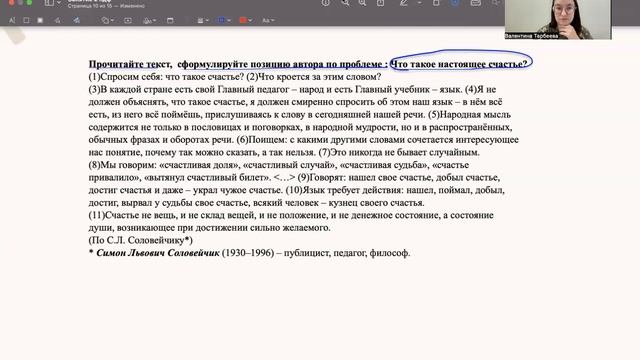Screen dimensions: 640x360
Task: Toggle the sidebar view button
Action: [49, 2]
